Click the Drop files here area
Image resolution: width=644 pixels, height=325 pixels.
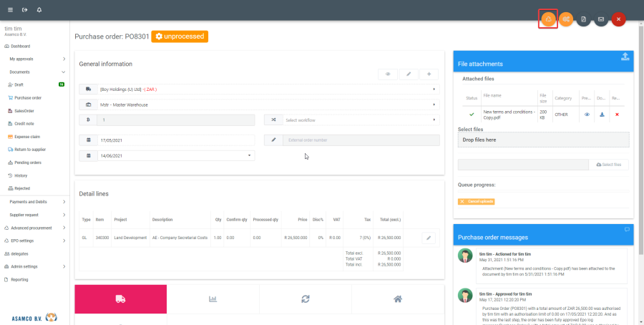[543, 140]
